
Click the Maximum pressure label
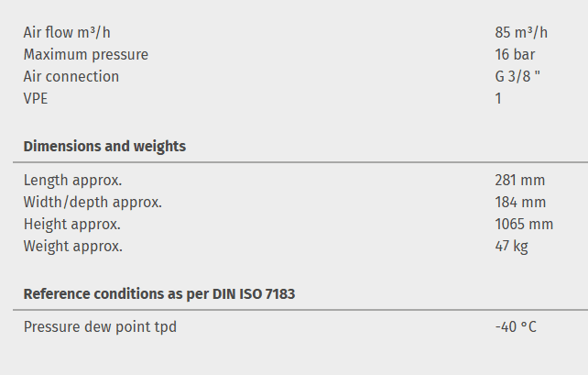85,55
